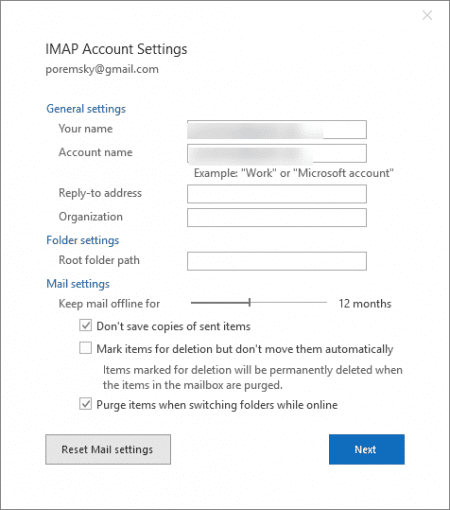Click the Keep mail offline for label

(x=109, y=304)
